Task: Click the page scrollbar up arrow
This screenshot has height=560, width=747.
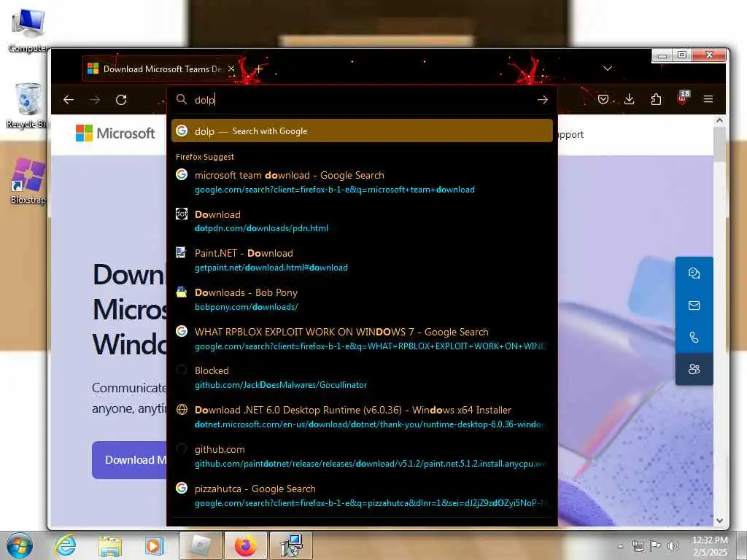Action: coord(719,121)
